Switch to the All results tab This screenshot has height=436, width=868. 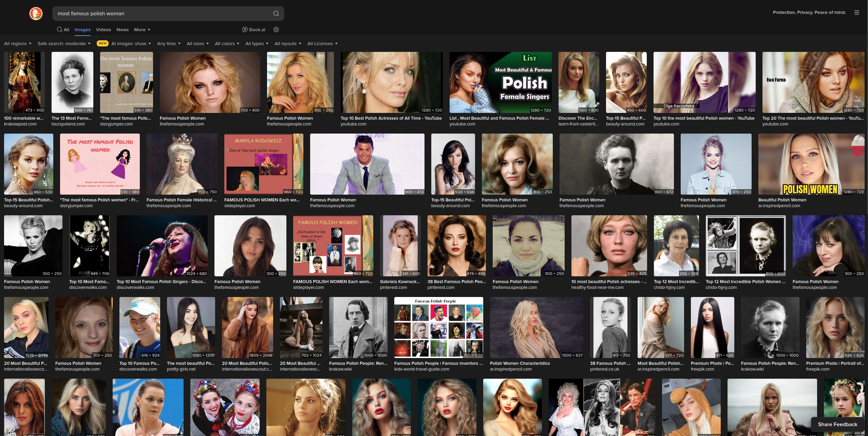63,29
